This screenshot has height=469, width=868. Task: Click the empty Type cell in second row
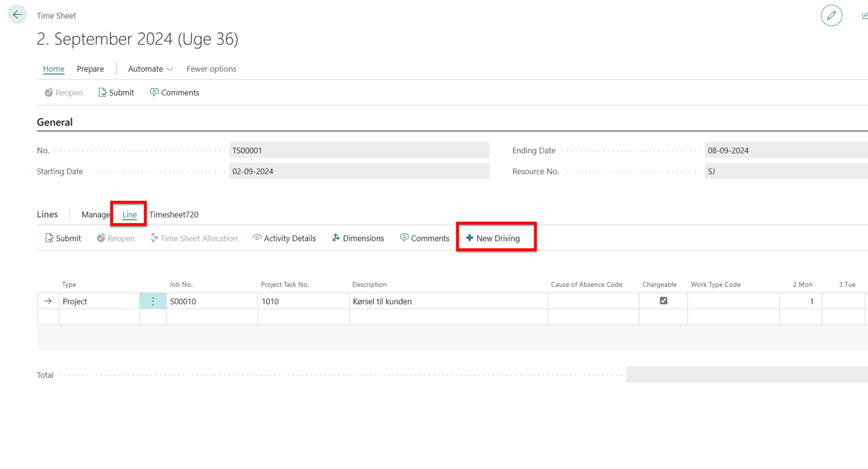tap(99, 317)
